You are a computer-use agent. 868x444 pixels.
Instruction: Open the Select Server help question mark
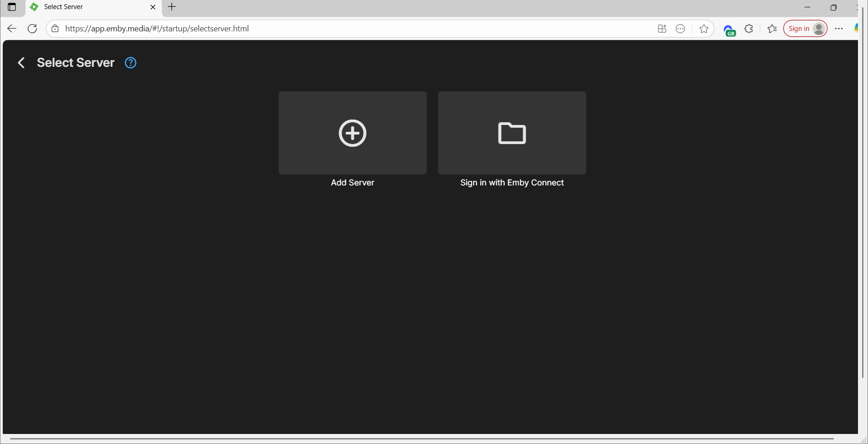pyautogui.click(x=130, y=63)
